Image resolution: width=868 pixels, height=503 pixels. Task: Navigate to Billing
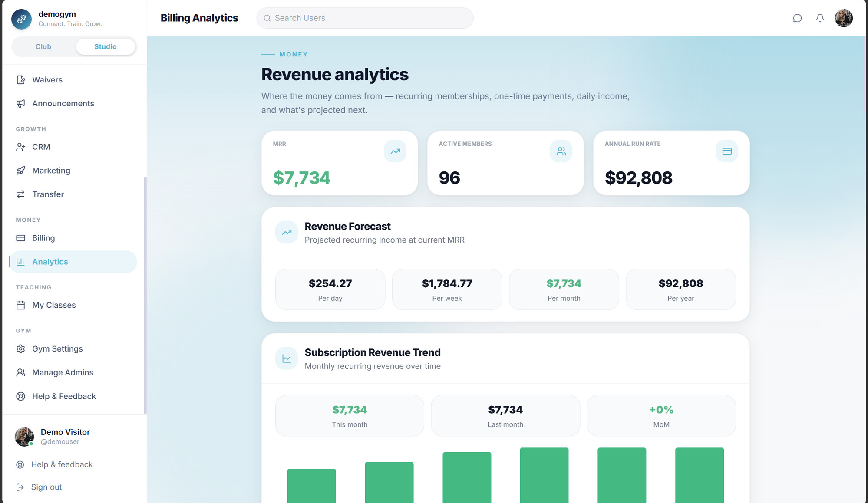pyautogui.click(x=73, y=238)
